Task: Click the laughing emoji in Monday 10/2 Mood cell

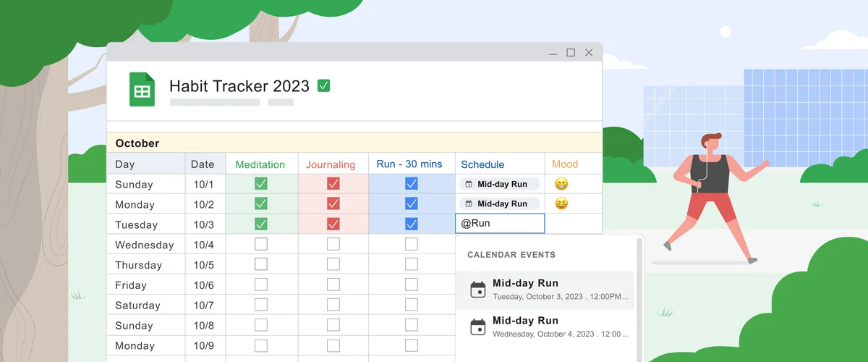Action: click(x=561, y=203)
